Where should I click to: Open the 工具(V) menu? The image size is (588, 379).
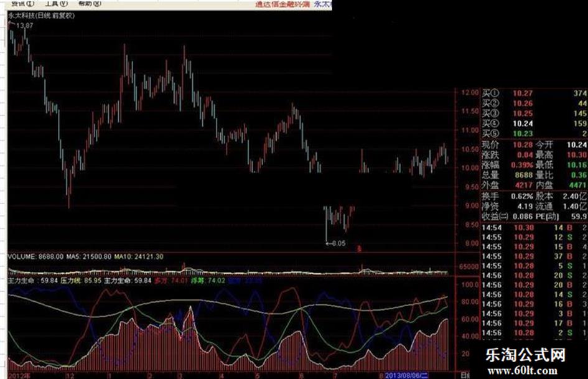pos(56,4)
